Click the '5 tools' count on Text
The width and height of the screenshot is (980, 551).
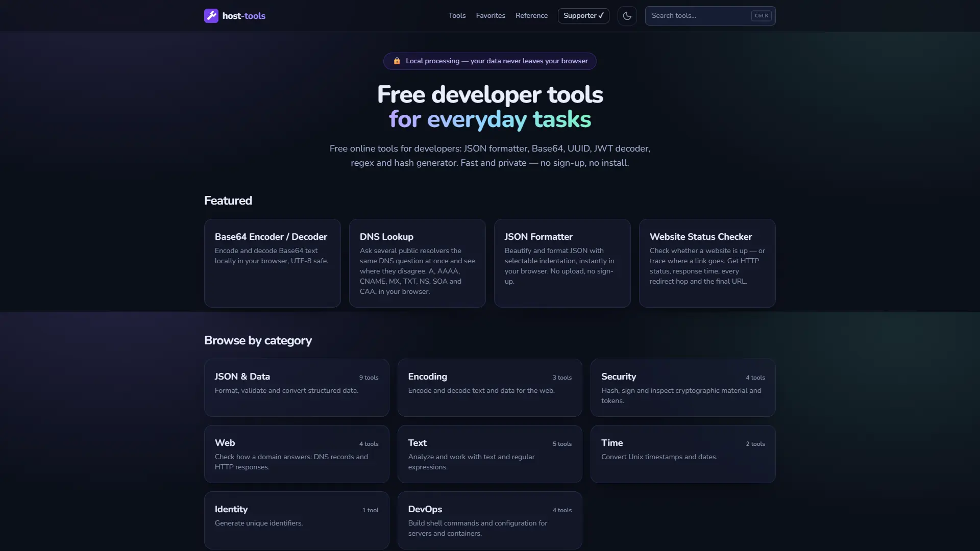(562, 444)
